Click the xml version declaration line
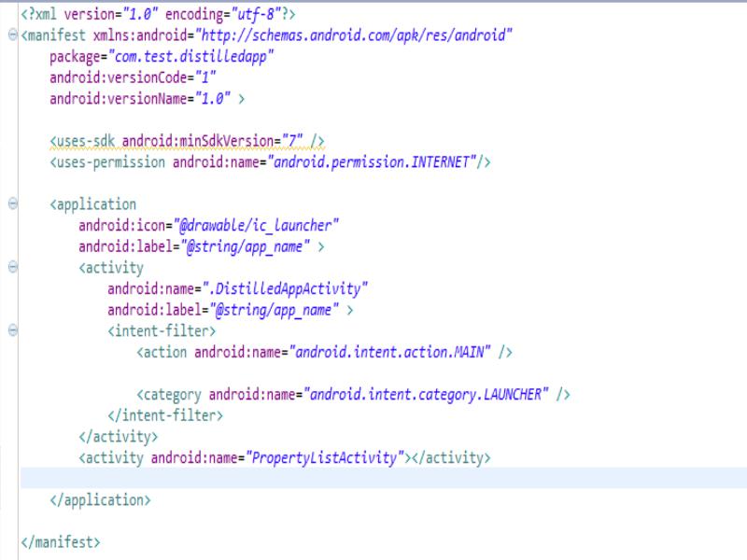 [158, 14]
